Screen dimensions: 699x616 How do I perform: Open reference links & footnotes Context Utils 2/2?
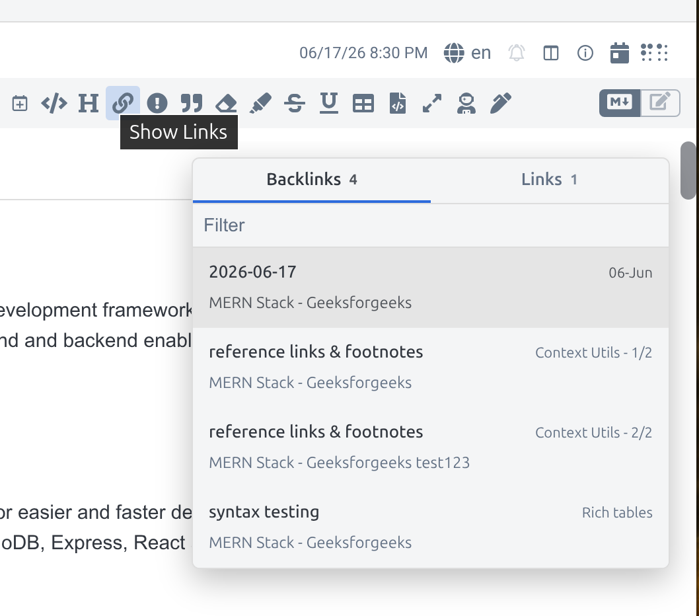point(431,447)
